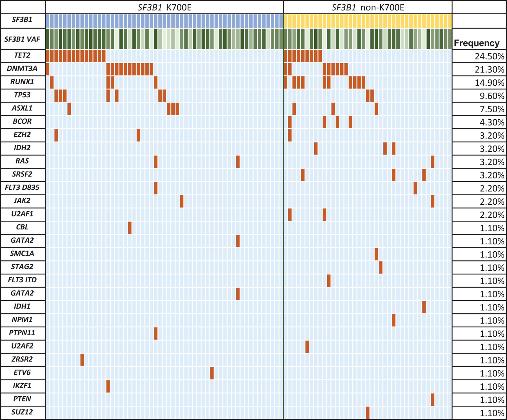507x420 pixels.
Task: Click the PTEN gene label
Action: 22,399
